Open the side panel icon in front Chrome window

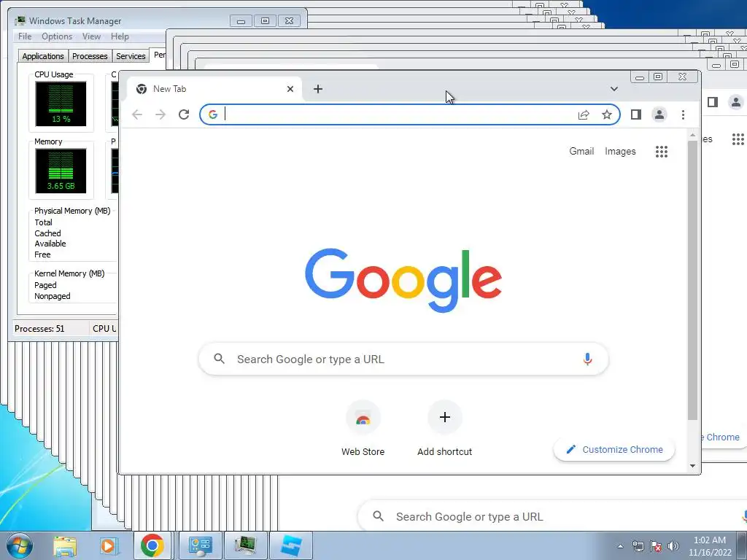(636, 114)
